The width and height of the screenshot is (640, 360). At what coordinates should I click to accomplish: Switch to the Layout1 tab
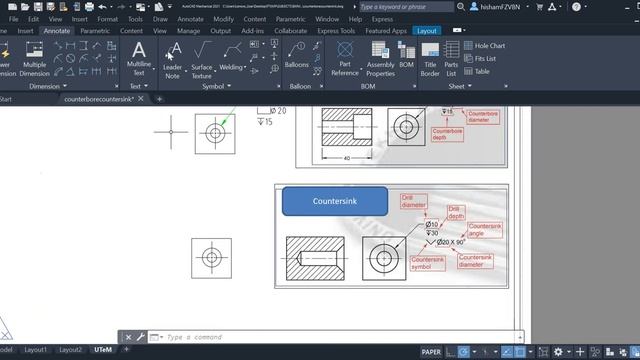click(36, 350)
